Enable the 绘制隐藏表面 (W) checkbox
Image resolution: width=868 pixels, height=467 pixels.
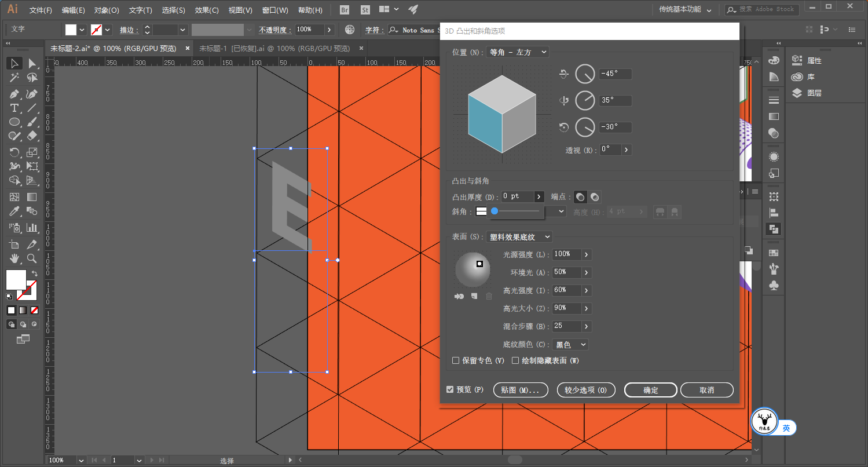[x=515, y=360]
